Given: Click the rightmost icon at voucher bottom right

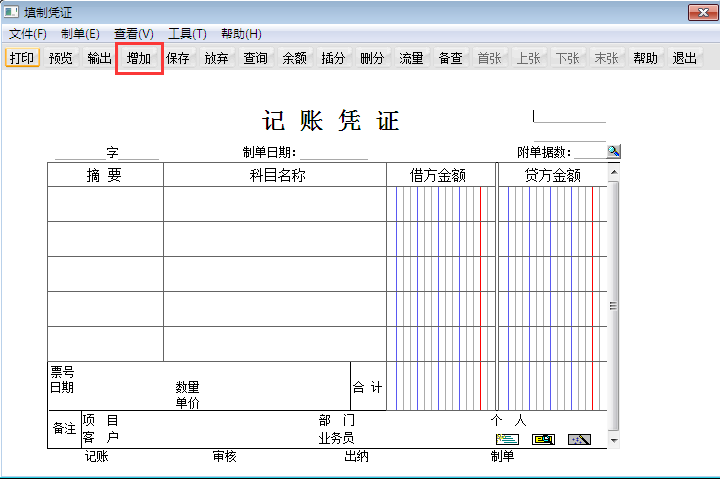Looking at the screenshot, I should click(x=579, y=439).
